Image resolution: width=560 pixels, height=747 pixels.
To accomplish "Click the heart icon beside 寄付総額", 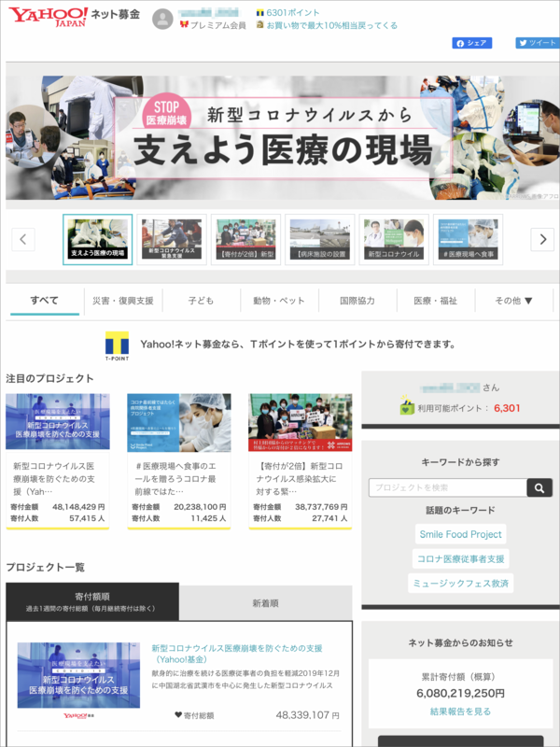I will click(178, 714).
